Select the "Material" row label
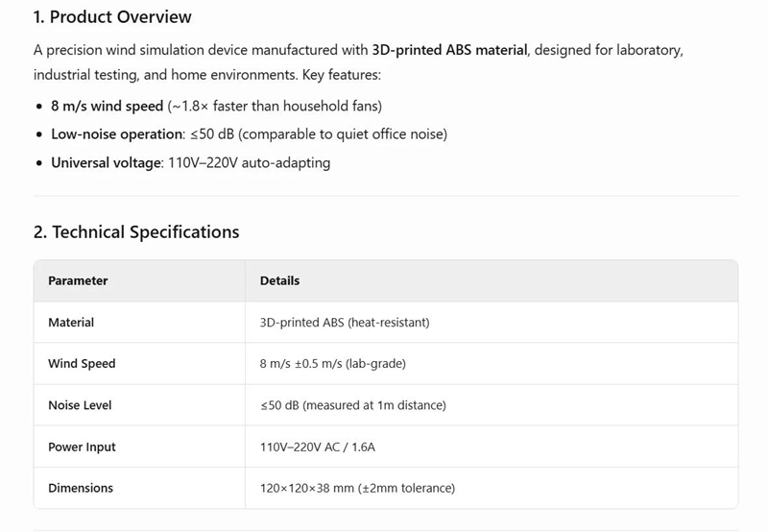The image size is (768, 532). (71, 323)
